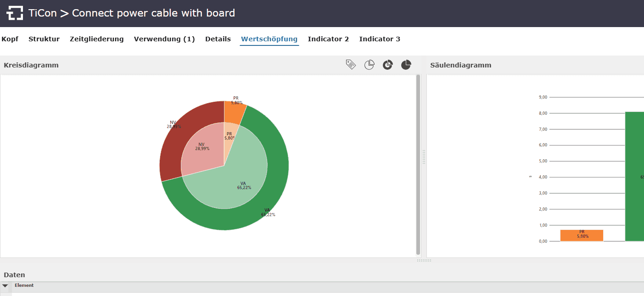The image size is (644, 296).
Task: Select the Wertschöpfung tab
Action: 269,39
